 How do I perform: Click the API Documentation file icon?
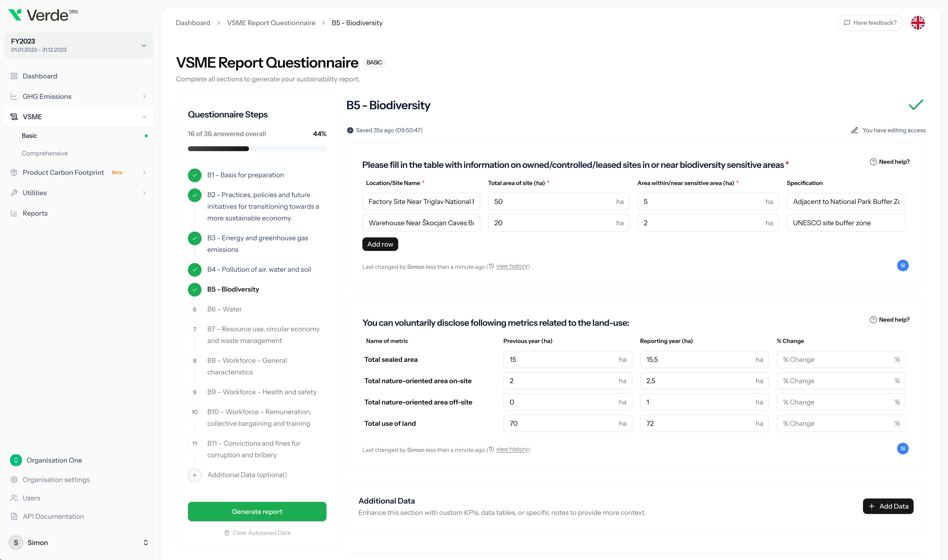pos(14,517)
